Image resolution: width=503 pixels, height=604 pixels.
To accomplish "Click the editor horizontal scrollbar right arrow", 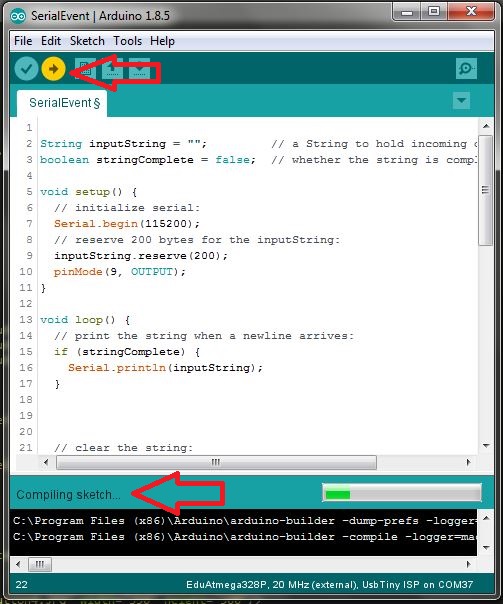I will tap(468, 462).
